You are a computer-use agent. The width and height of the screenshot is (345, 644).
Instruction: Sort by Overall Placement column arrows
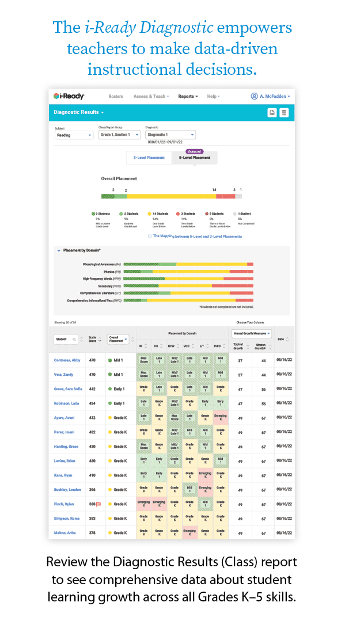coord(133,339)
